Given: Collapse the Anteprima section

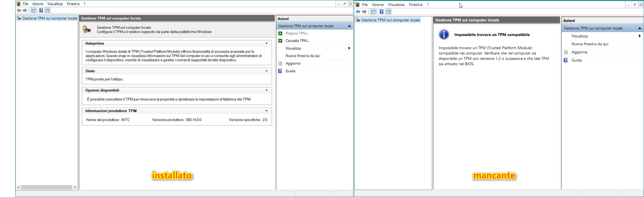Looking at the screenshot, I should point(266,43).
